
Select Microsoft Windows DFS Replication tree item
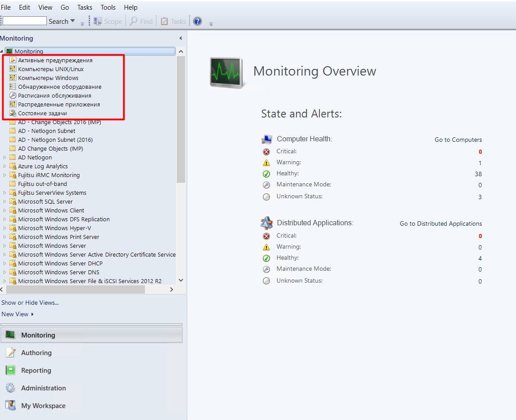(x=64, y=219)
